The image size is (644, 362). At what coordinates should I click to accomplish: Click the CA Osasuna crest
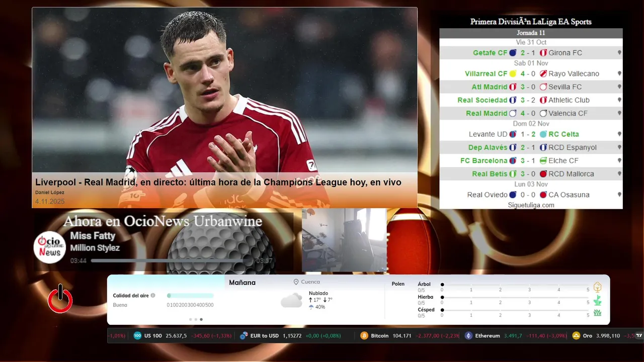543,195
